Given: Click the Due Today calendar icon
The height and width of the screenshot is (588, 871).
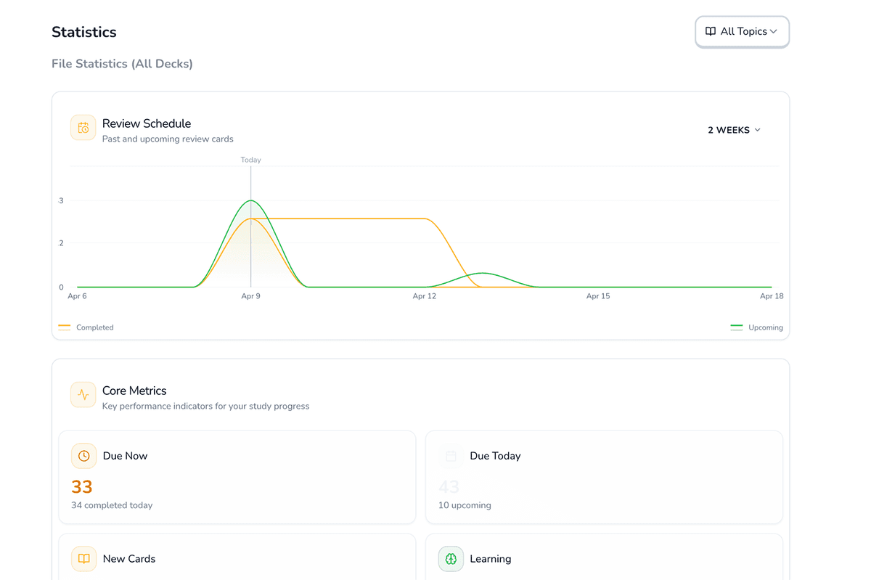Looking at the screenshot, I should (x=451, y=456).
